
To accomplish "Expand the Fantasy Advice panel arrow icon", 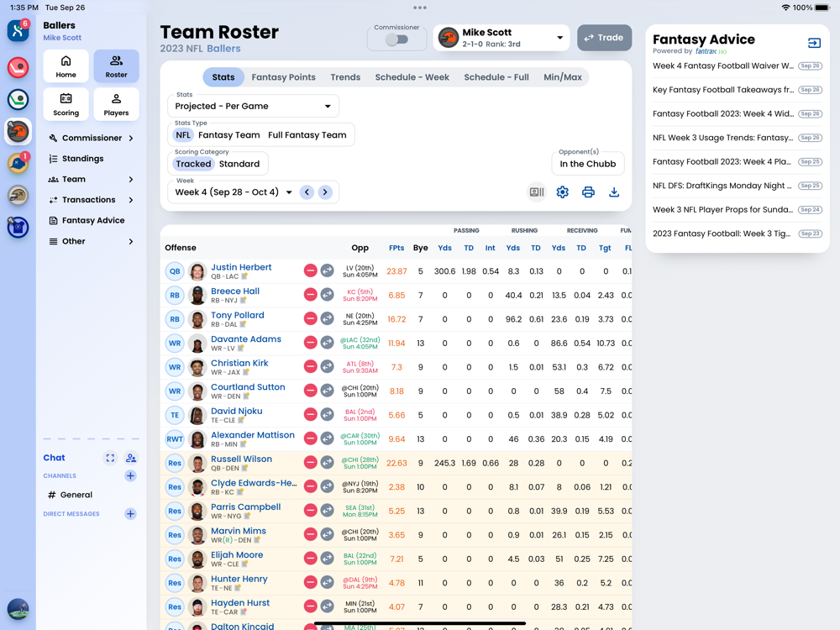I will coord(814,43).
